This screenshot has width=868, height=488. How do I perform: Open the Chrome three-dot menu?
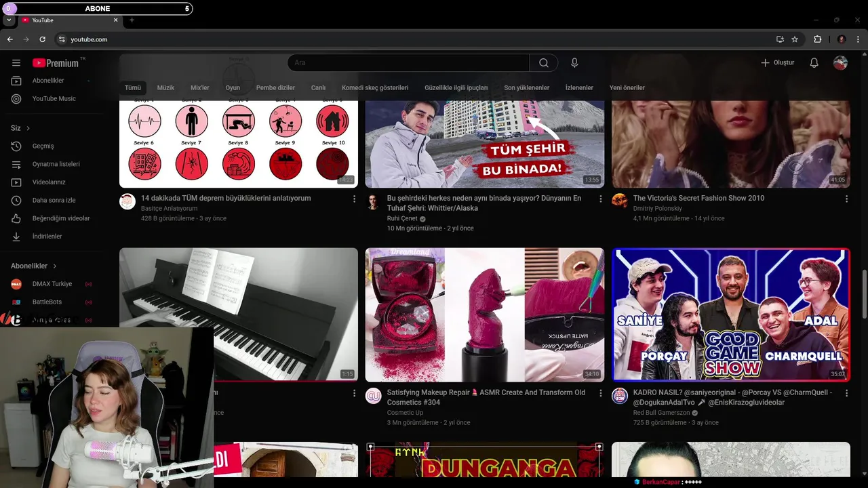pyautogui.click(x=859, y=39)
